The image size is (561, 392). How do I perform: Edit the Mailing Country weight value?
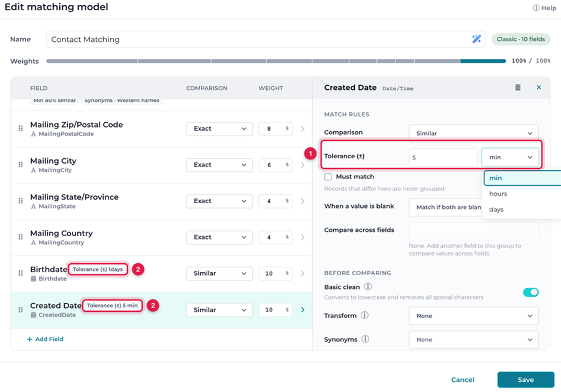pos(276,237)
